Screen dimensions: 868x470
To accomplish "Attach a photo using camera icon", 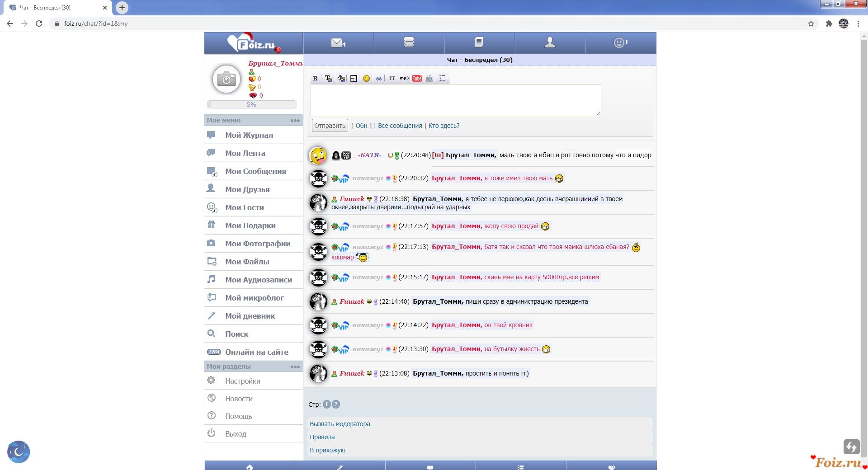I will [429, 78].
